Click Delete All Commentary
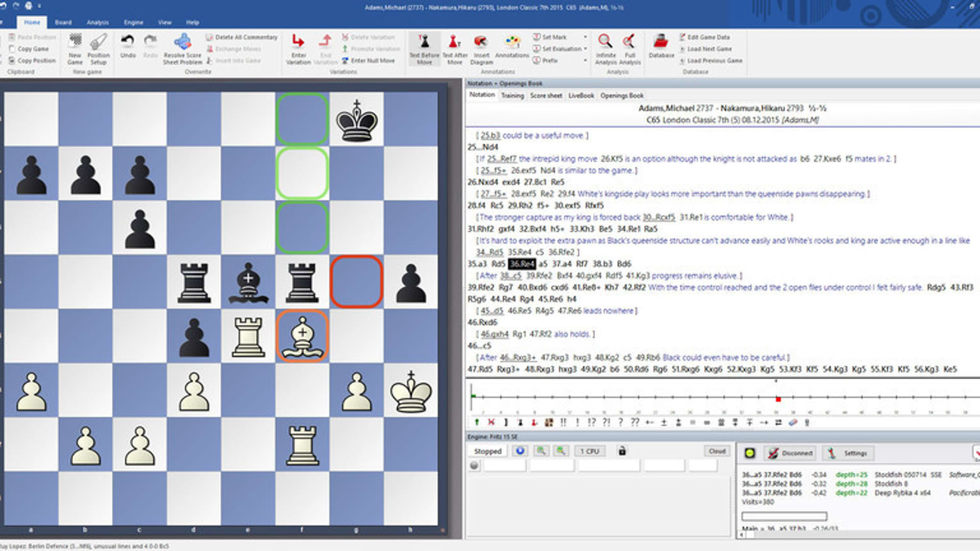The width and height of the screenshot is (980, 551). click(x=242, y=37)
